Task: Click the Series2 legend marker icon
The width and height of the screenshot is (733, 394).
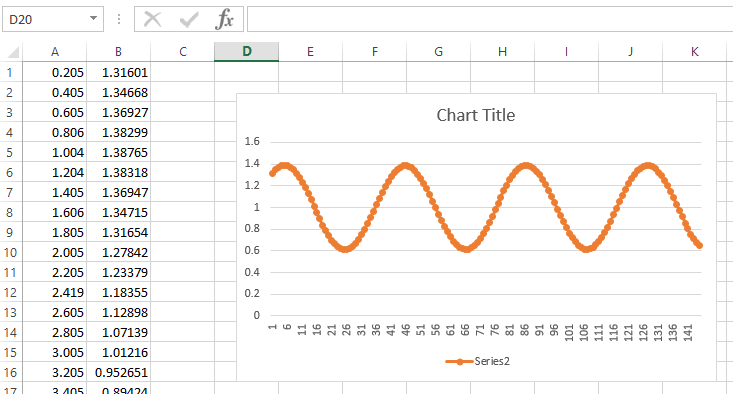Action: click(459, 361)
